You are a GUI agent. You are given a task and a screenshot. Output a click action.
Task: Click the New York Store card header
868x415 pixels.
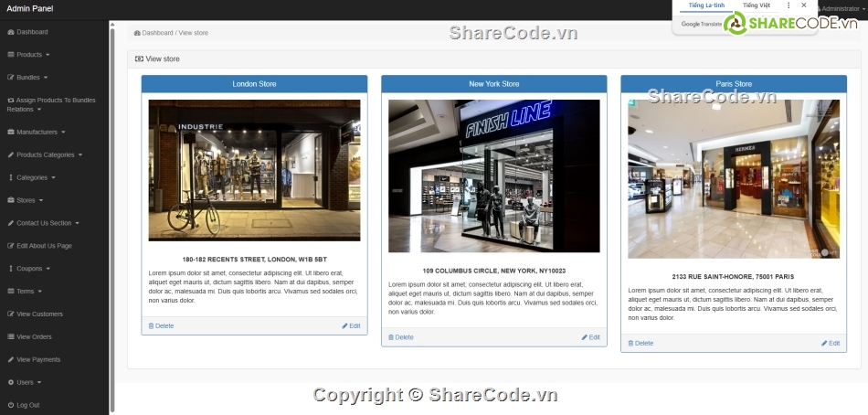point(493,84)
